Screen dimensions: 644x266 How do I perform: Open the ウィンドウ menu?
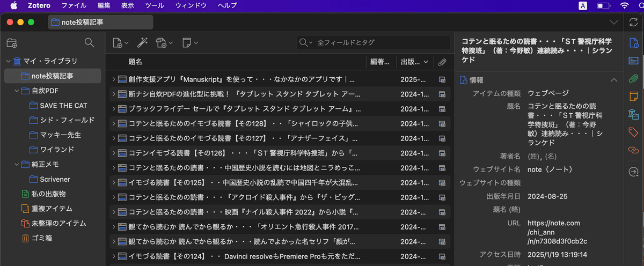(x=191, y=5)
